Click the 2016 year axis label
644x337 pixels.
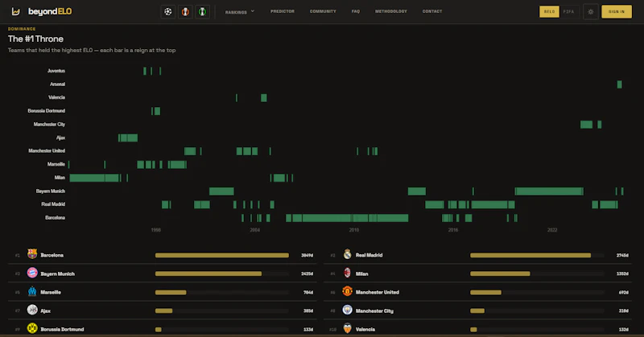tap(453, 230)
